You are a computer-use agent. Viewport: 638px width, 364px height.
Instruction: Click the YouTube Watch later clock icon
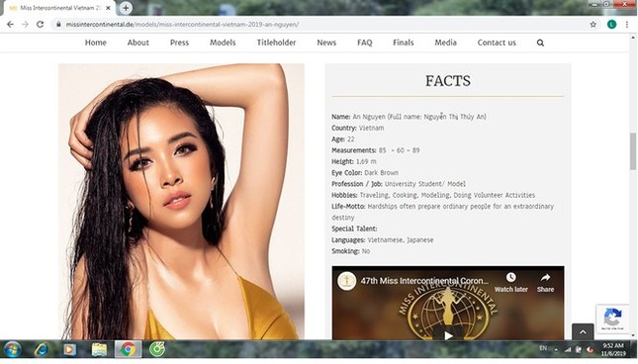pyautogui.click(x=511, y=277)
